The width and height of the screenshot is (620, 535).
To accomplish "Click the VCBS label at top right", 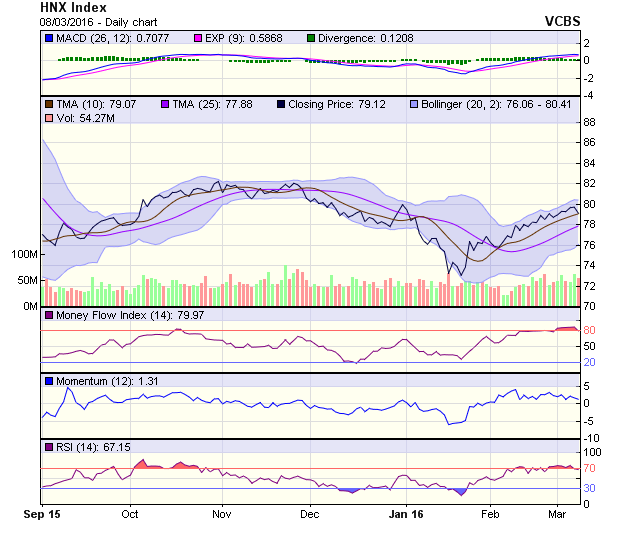I will pos(563,20).
